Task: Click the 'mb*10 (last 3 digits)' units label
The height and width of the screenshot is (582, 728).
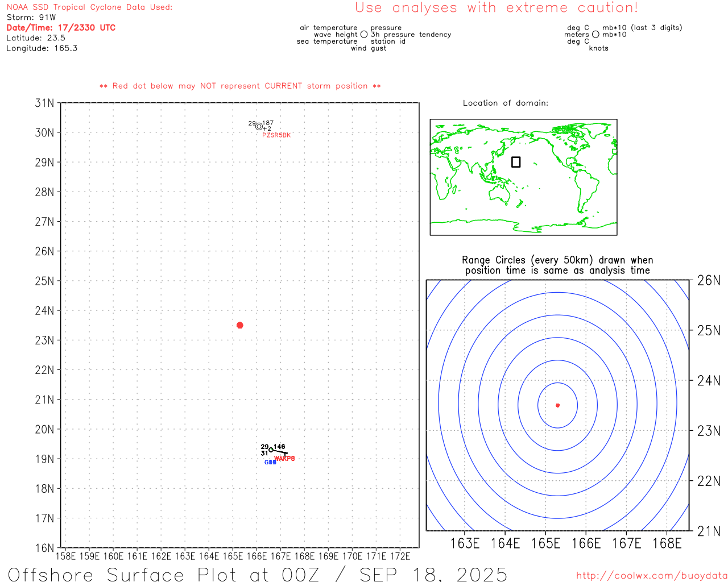Action: (x=642, y=28)
